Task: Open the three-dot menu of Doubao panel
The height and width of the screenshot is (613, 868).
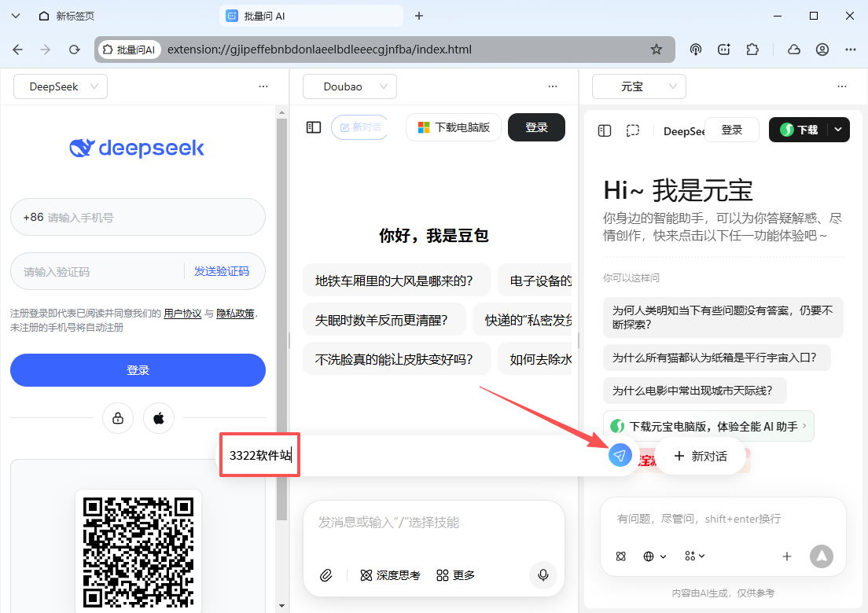Action: click(553, 86)
